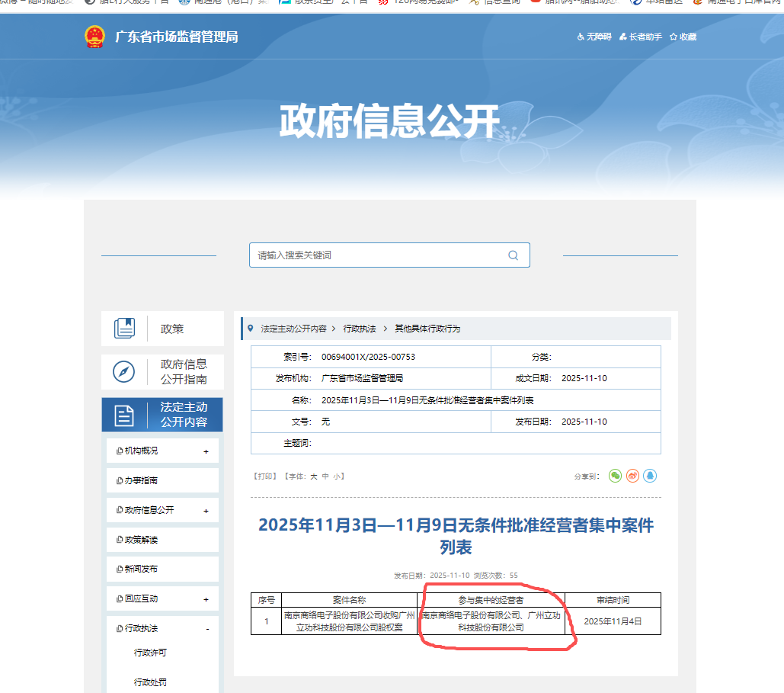Share via the blue QQ icon
This screenshot has width=784, height=693.
pos(650,476)
